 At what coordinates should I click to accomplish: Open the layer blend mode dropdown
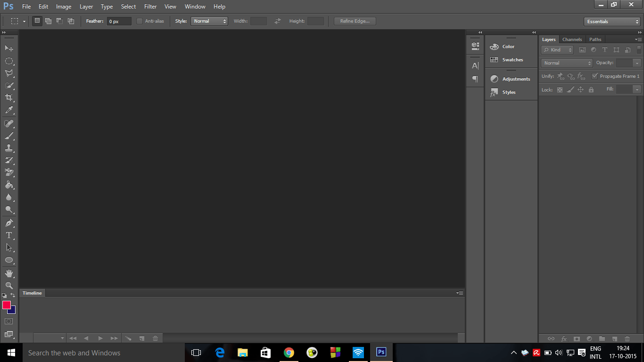(x=567, y=63)
